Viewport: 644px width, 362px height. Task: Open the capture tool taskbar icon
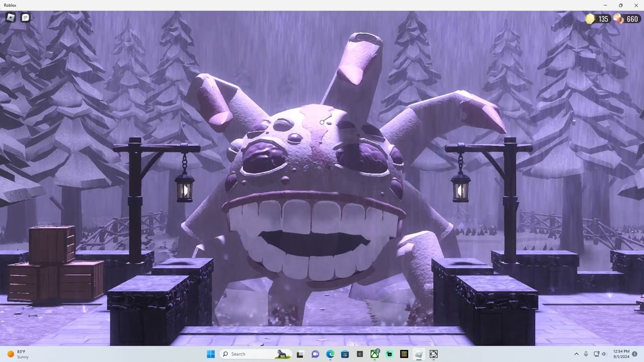click(434, 354)
